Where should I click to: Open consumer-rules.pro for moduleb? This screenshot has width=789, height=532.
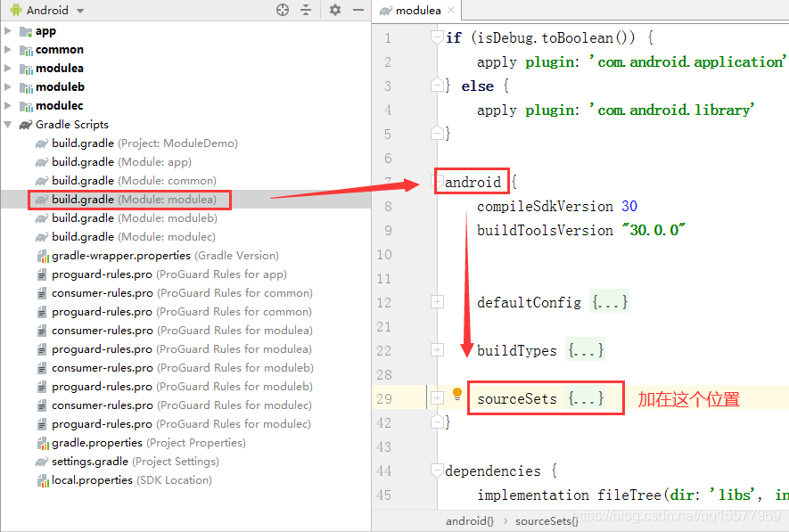point(175,368)
